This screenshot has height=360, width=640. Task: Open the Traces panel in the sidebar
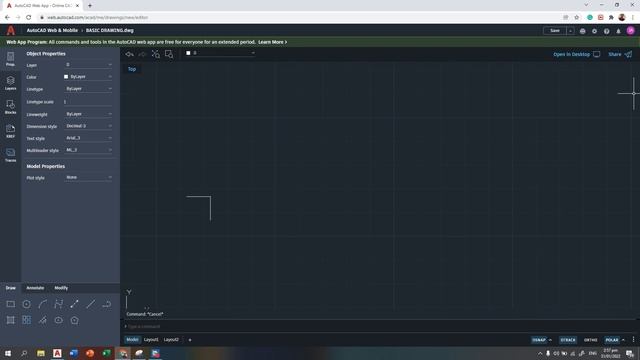tap(10, 155)
